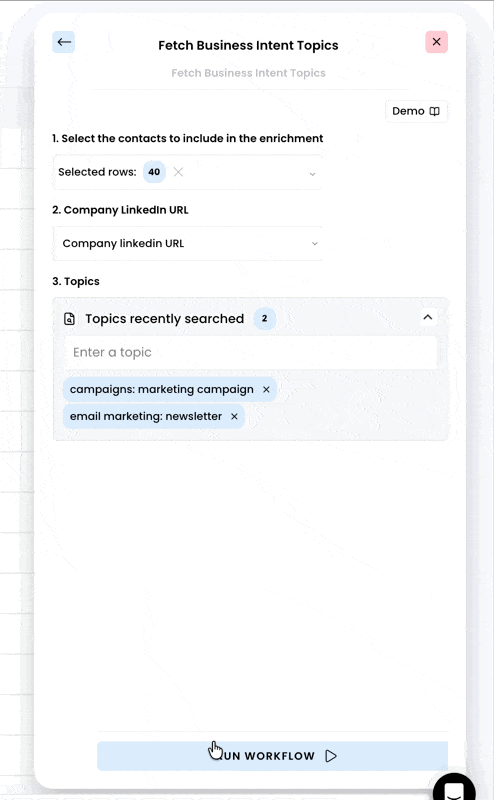Open the Demo guide button
This screenshot has height=800, width=494.
coord(416,111)
